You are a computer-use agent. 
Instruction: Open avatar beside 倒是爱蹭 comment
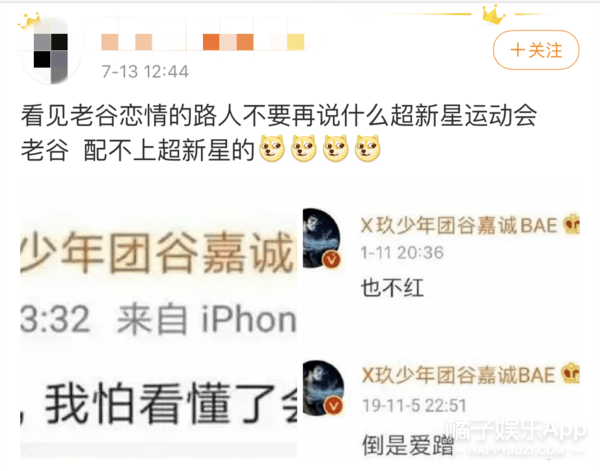(x=323, y=388)
